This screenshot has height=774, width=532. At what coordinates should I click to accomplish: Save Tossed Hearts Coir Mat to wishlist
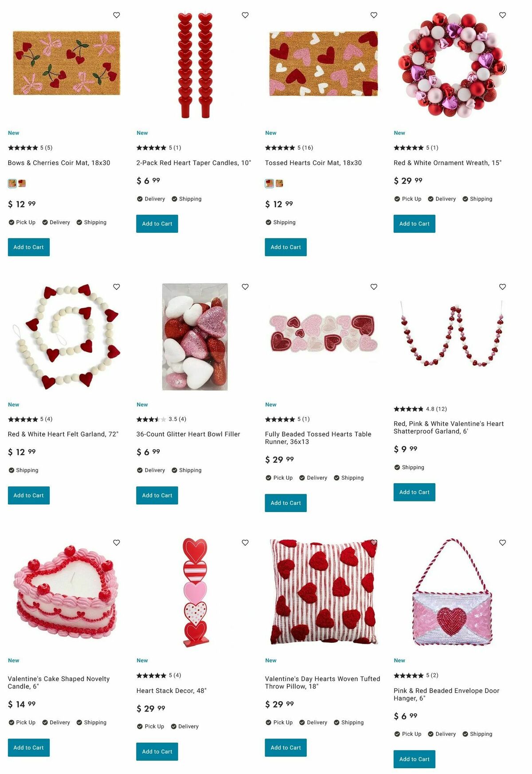coord(374,15)
